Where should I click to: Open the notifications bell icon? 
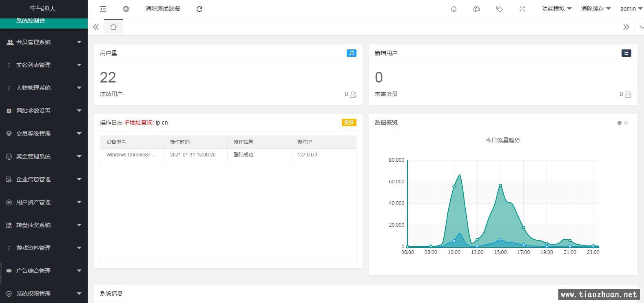454,9
